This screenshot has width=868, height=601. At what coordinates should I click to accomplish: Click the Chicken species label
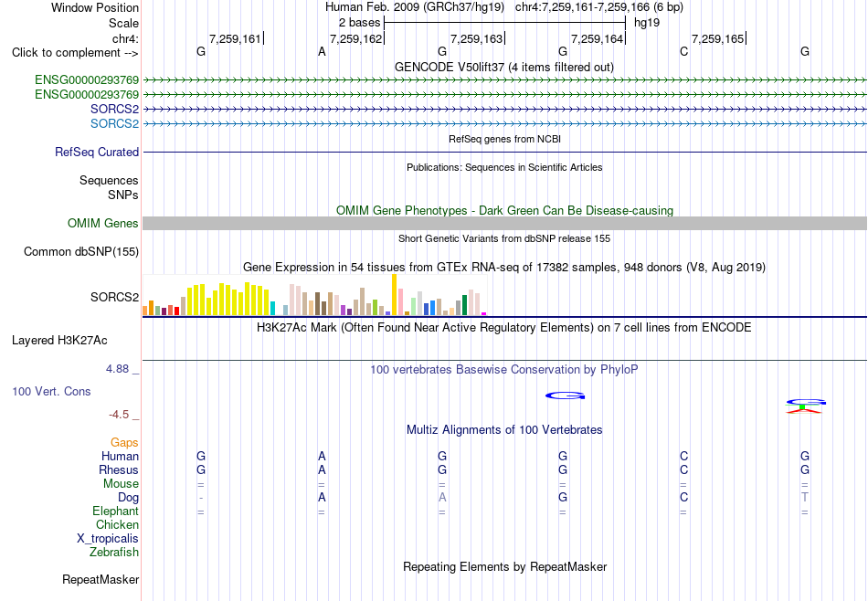click(x=117, y=524)
